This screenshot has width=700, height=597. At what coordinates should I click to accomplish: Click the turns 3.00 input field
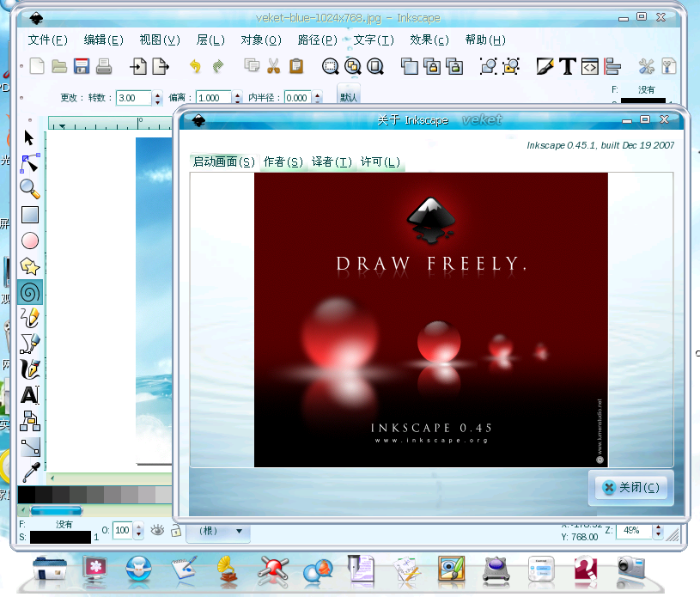(x=134, y=98)
